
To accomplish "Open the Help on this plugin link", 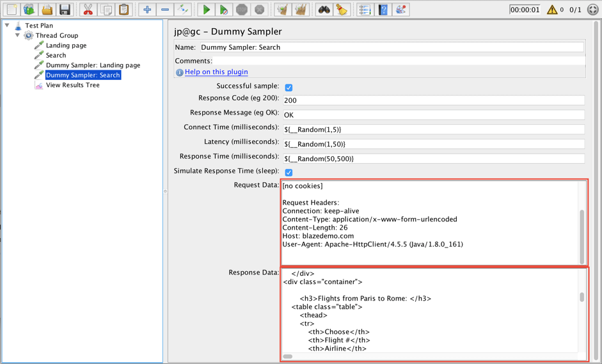I will (x=216, y=72).
